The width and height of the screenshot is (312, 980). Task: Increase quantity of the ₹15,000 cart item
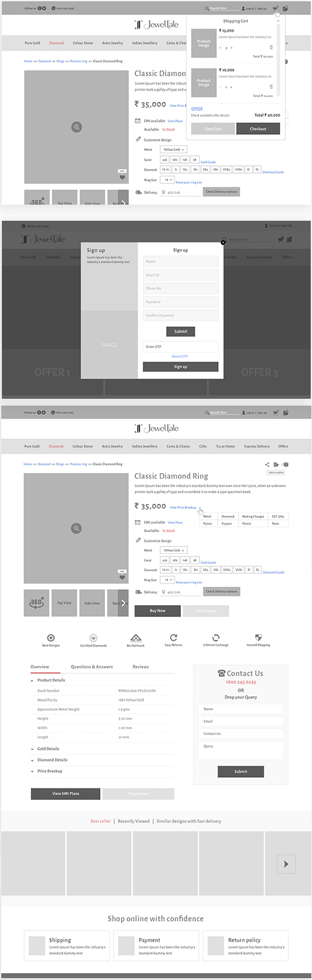tap(232, 48)
